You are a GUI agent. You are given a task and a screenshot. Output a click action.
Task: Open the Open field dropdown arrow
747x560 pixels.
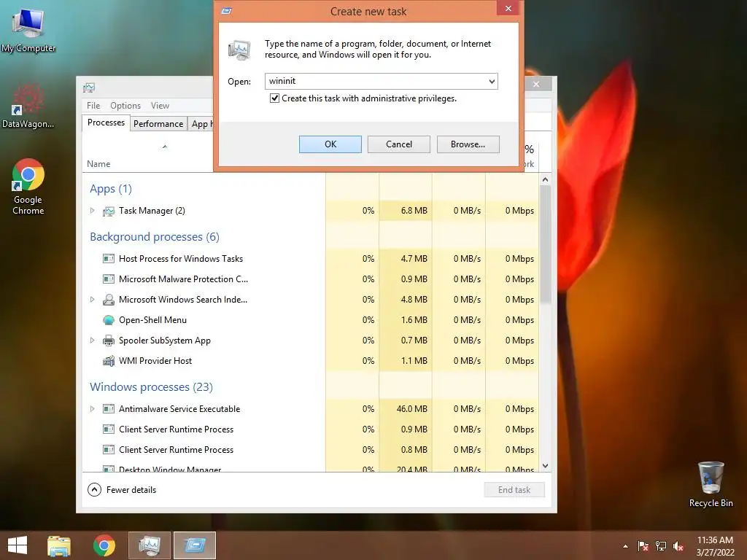[x=492, y=82]
